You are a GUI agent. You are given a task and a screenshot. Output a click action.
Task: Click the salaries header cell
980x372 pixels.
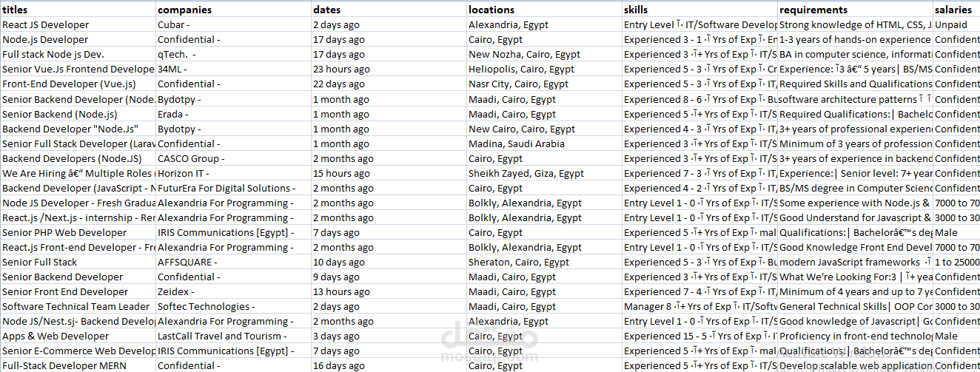(x=956, y=10)
